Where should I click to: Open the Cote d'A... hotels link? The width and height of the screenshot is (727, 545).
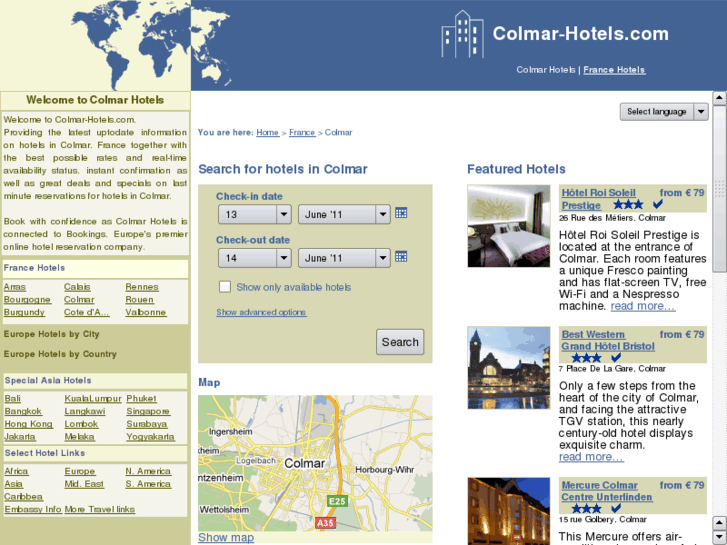coord(87,312)
